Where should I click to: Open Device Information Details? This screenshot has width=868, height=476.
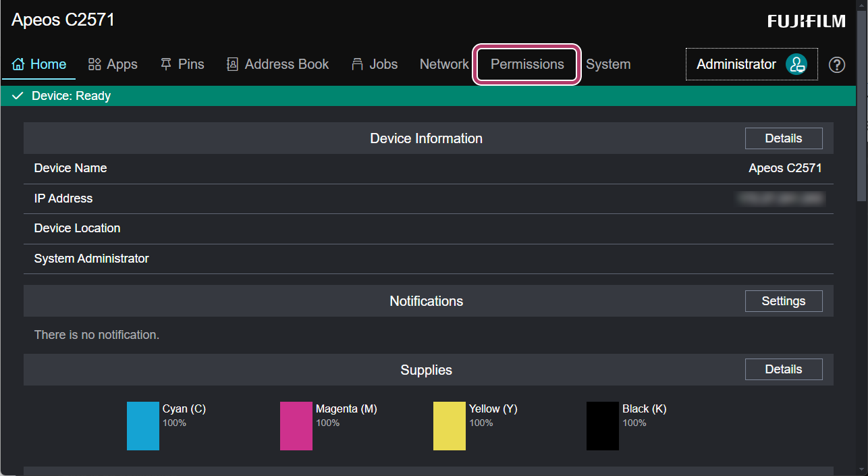pyautogui.click(x=784, y=138)
